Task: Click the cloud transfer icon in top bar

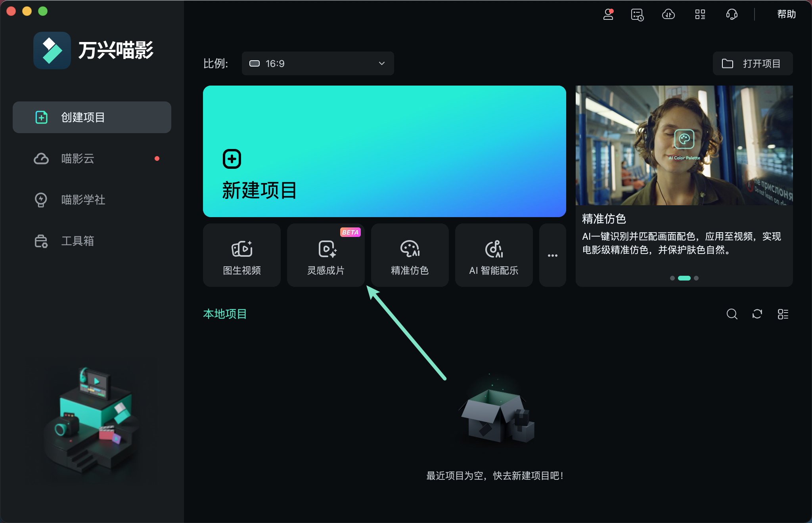Action: pos(668,15)
